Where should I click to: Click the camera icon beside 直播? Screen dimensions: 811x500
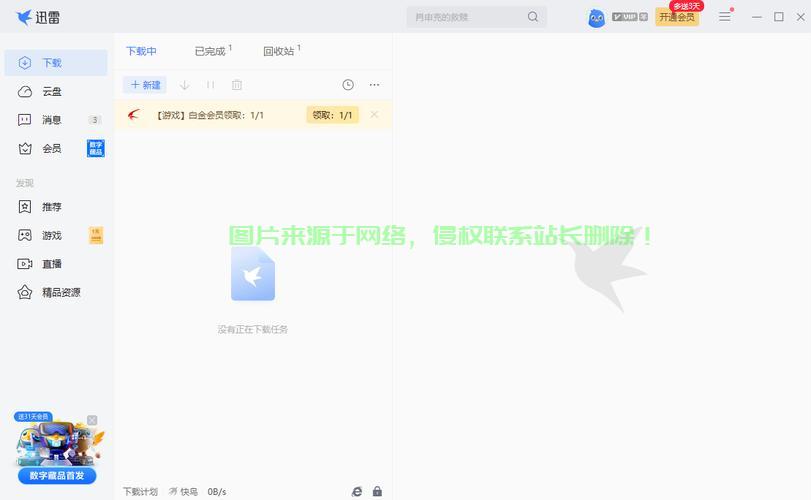coord(25,264)
